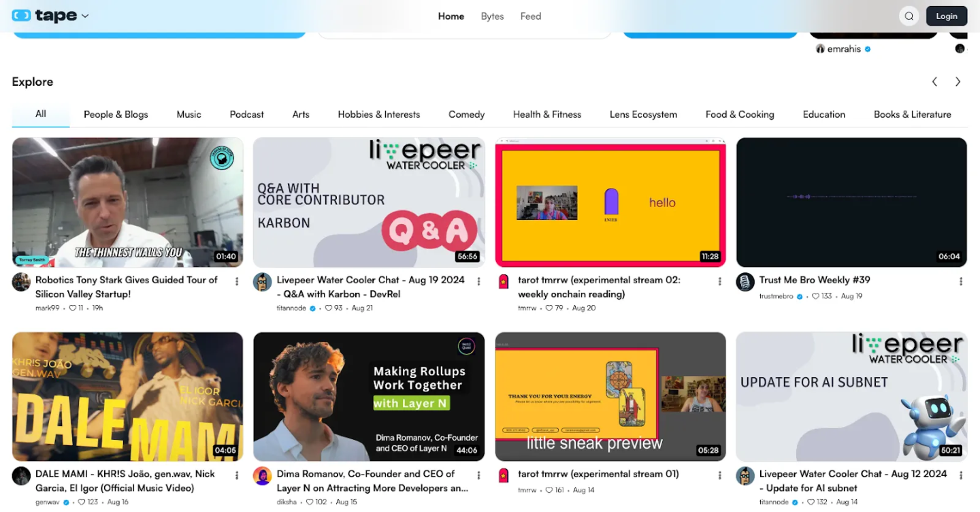Viewport: 980px width, 512px height.
Task: Open Dima Romanov Layer N video title
Action: click(x=372, y=481)
